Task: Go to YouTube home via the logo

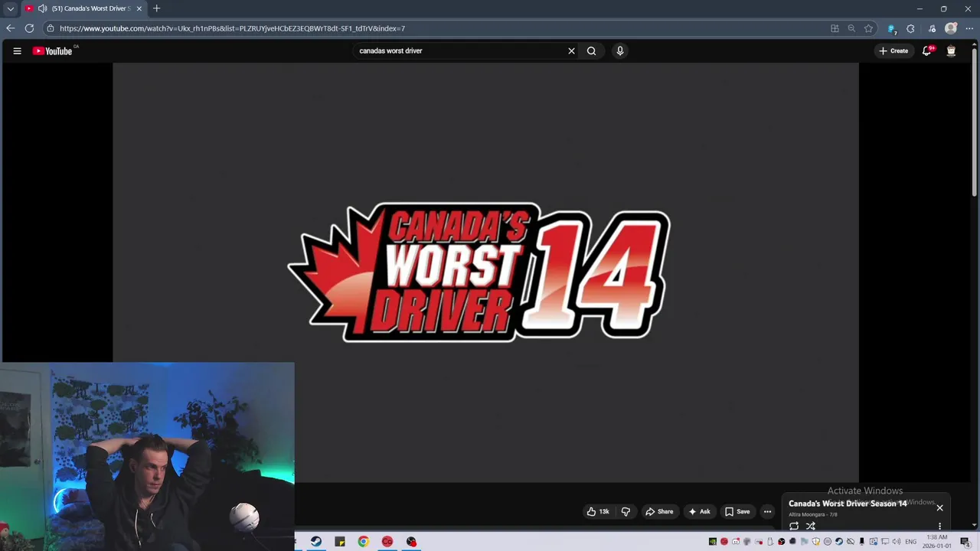Action: (x=53, y=51)
